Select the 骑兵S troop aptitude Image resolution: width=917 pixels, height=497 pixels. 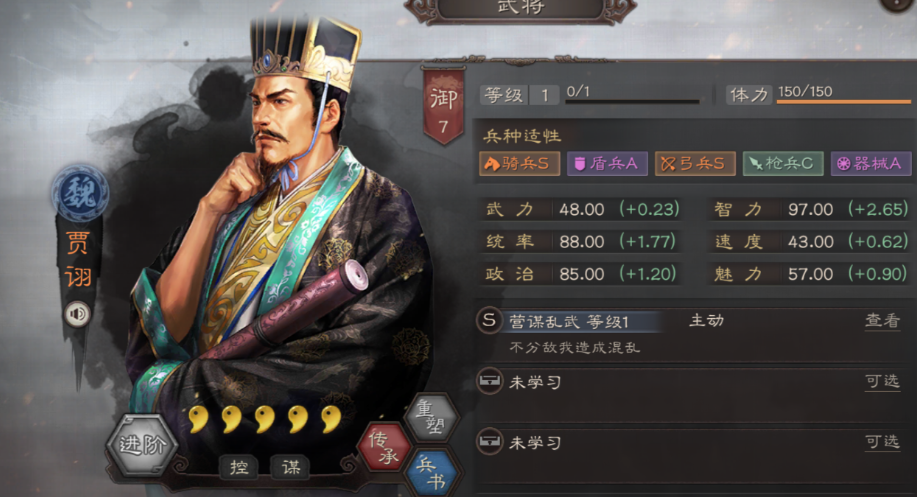point(519,164)
